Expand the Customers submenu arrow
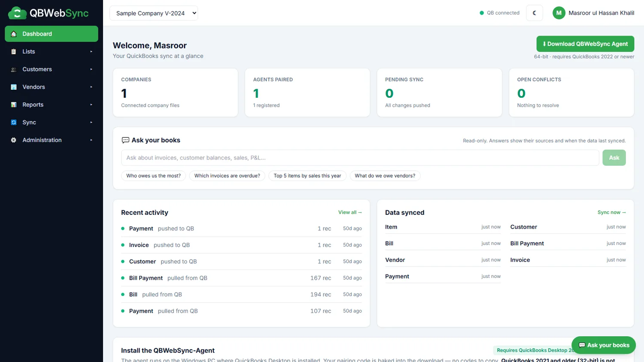The image size is (644, 362). (x=91, y=69)
